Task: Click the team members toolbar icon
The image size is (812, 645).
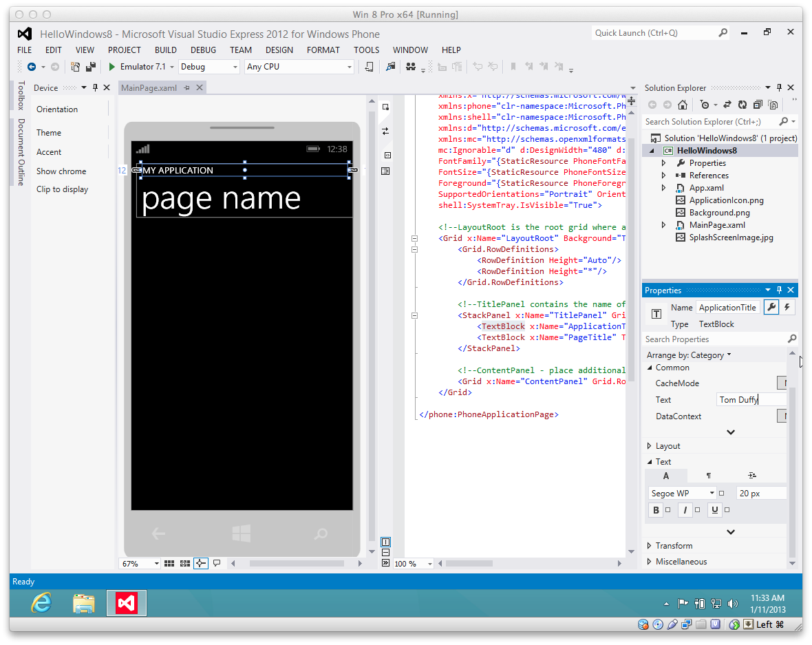Action: pos(411,67)
